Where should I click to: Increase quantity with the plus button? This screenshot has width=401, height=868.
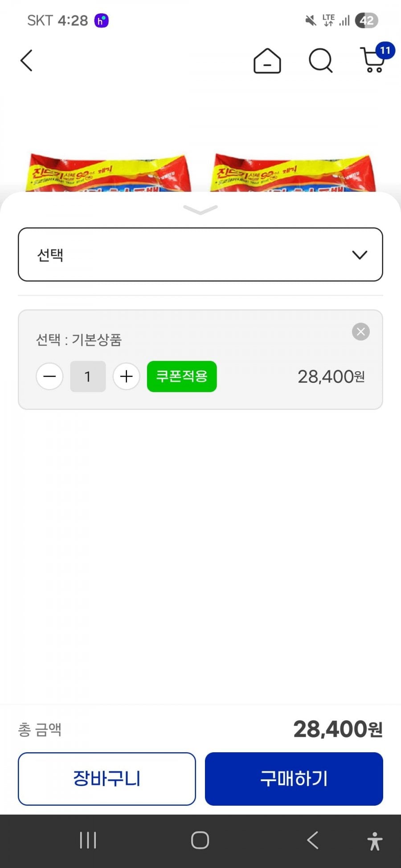[x=126, y=377]
